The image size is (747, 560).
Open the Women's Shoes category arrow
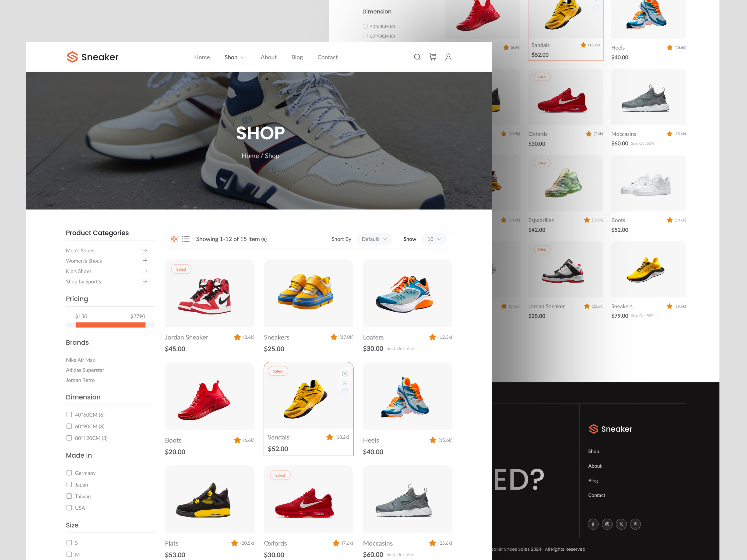[x=144, y=261]
